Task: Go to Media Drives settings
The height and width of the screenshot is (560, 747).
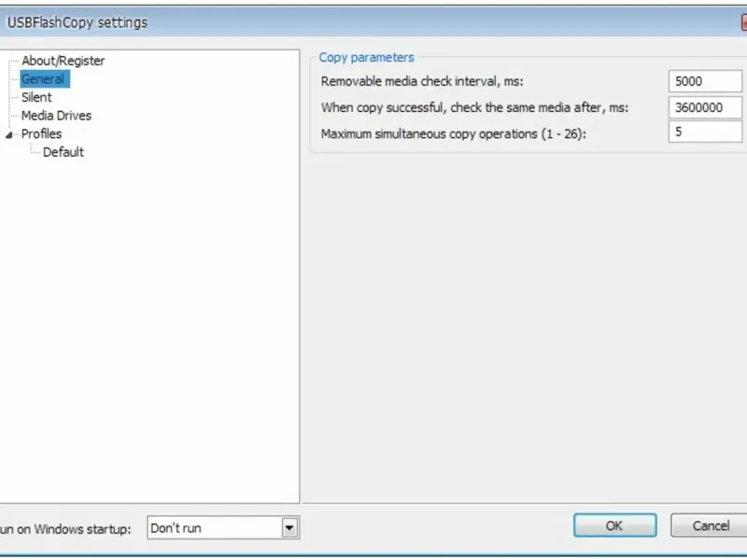Action: click(x=56, y=116)
